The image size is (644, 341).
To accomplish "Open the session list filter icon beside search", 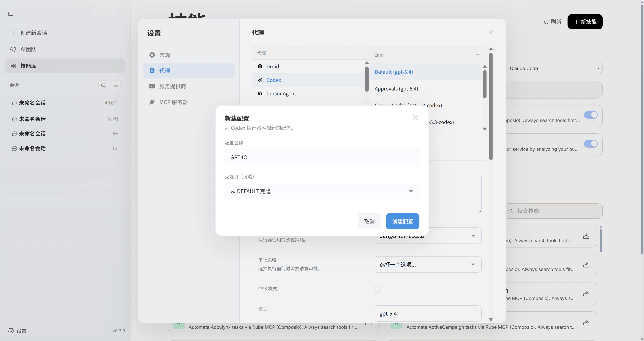I will click(116, 85).
